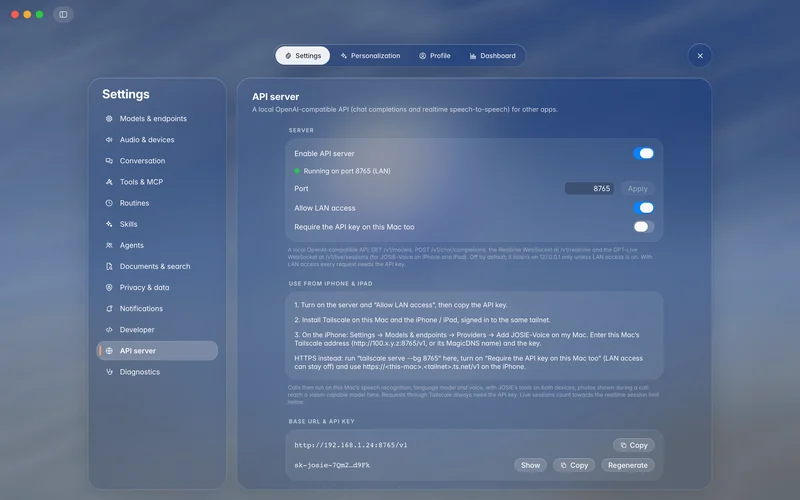800x500 pixels.
Task: Go to Conversation settings
Action: coord(157,161)
